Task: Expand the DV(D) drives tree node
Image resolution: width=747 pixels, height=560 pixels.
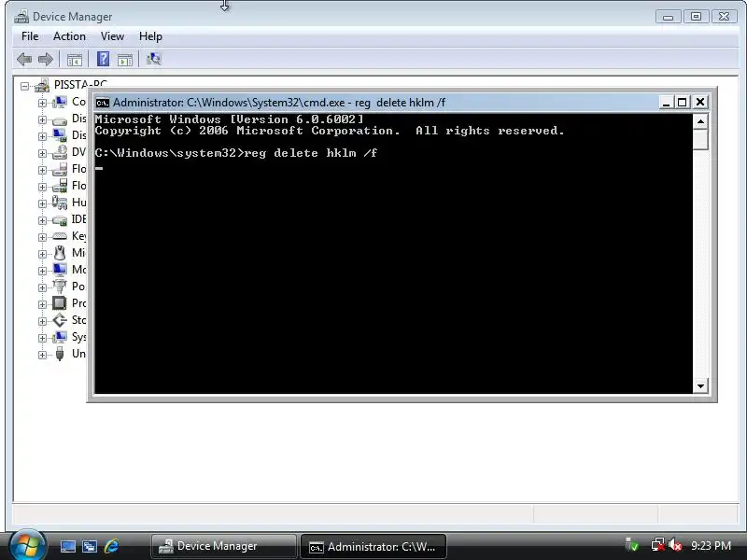Action: [x=42, y=153]
